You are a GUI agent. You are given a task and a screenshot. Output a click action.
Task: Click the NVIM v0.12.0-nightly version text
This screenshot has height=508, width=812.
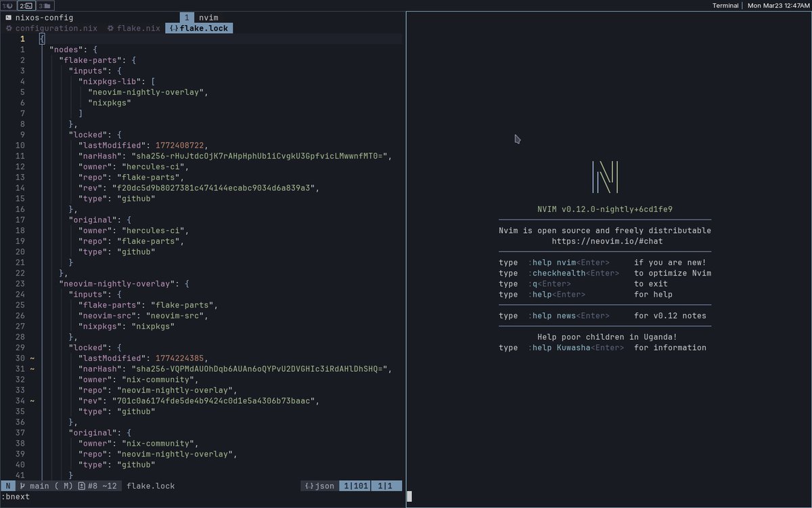point(605,209)
